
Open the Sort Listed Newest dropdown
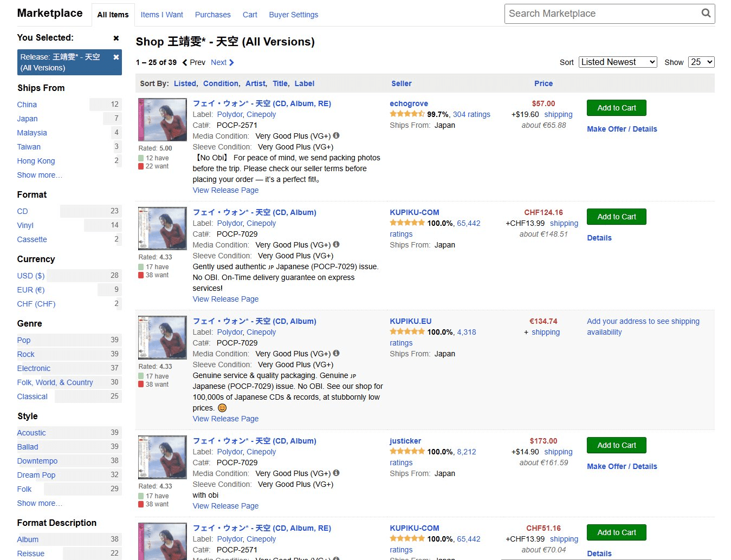(618, 62)
